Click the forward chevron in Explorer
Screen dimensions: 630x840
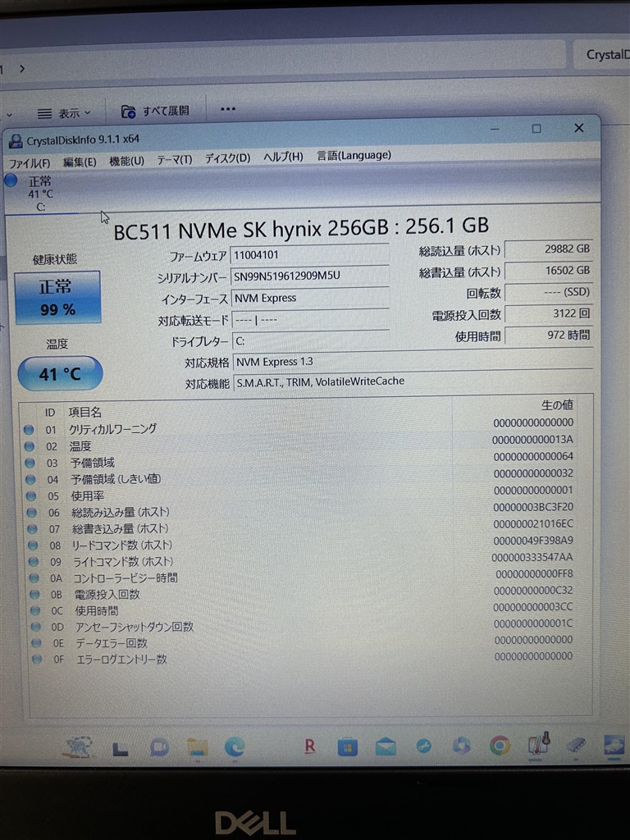(22, 69)
